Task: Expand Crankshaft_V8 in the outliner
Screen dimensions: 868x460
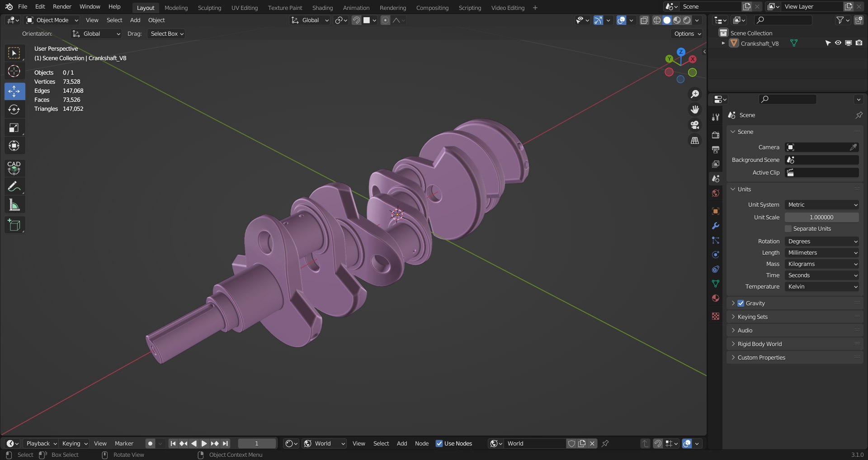Action: pos(723,43)
